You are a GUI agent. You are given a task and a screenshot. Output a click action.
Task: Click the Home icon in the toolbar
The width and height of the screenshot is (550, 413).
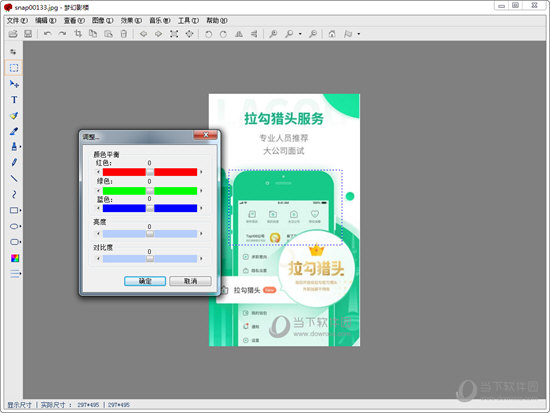click(332, 34)
